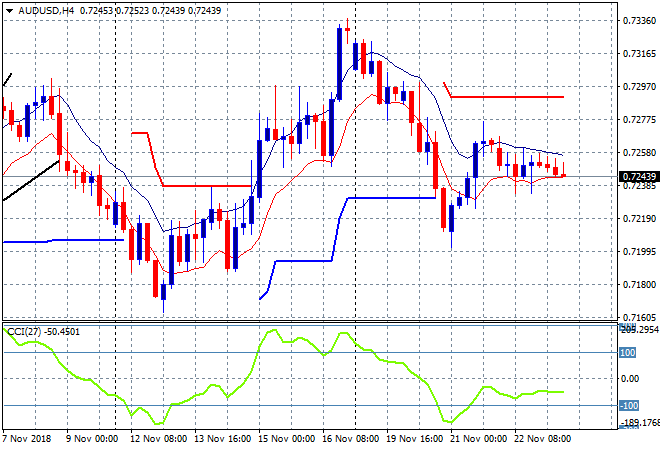Click the 13 Nov 16:00 time label
This screenshot has height=450, width=660.
(x=222, y=439)
